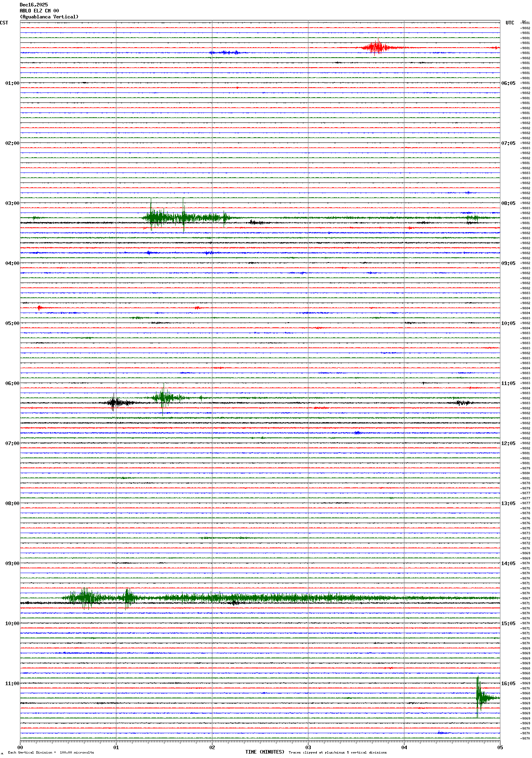Click the ABLO ELZ CM 00 station code
The height and width of the screenshot is (758, 532).
coord(39,11)
